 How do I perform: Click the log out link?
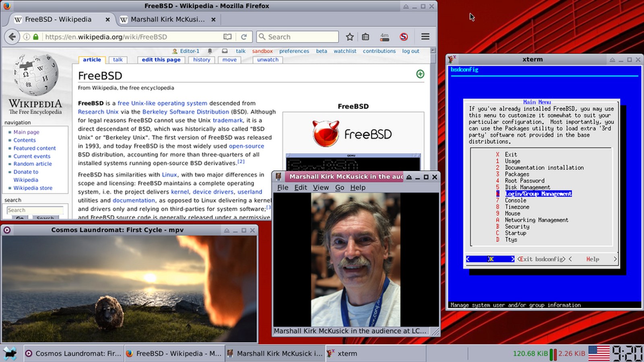coord(411,51)
